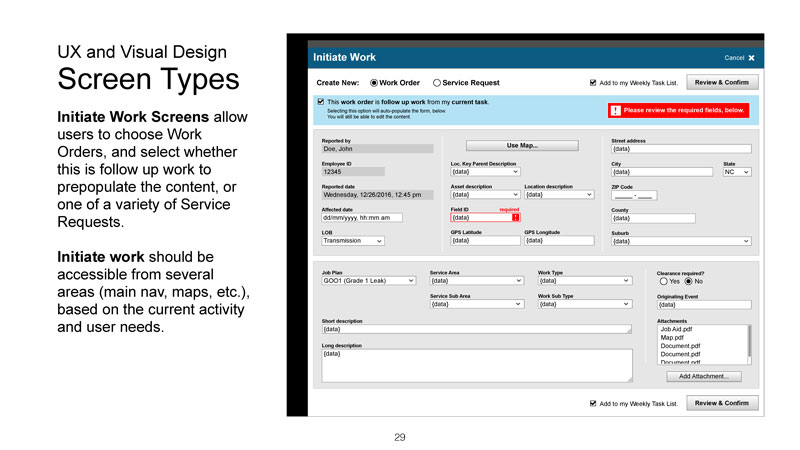Expand the LOB Transmission dropdown
The width and height of the screenshot is (800, 450).
coord(352,241)
